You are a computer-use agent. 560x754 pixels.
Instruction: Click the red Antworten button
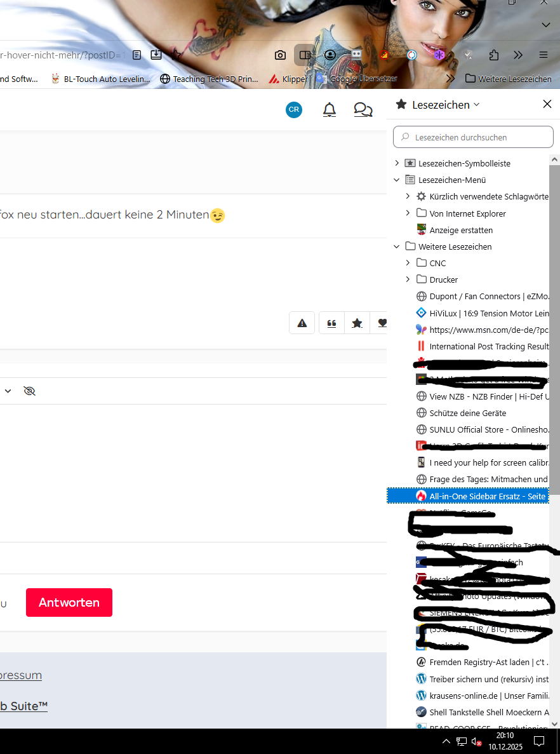69,603
